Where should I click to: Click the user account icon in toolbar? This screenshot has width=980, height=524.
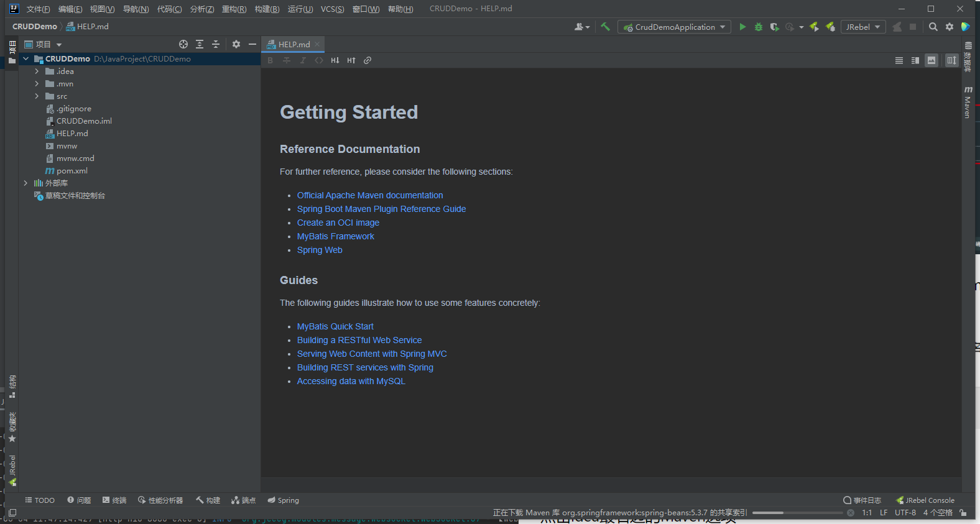tap(582, 27)
